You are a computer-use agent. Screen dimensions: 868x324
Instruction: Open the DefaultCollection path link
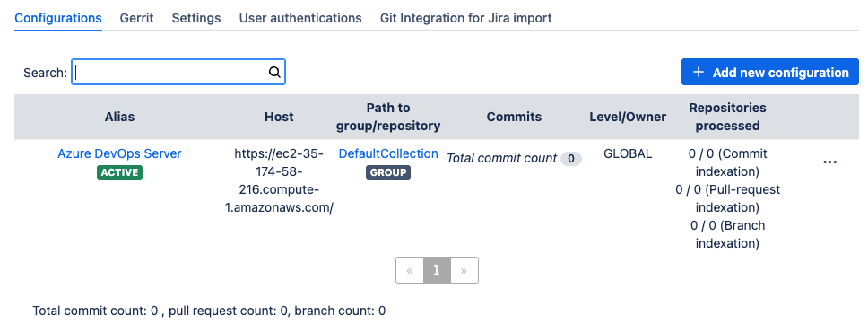tap(388, 153)
